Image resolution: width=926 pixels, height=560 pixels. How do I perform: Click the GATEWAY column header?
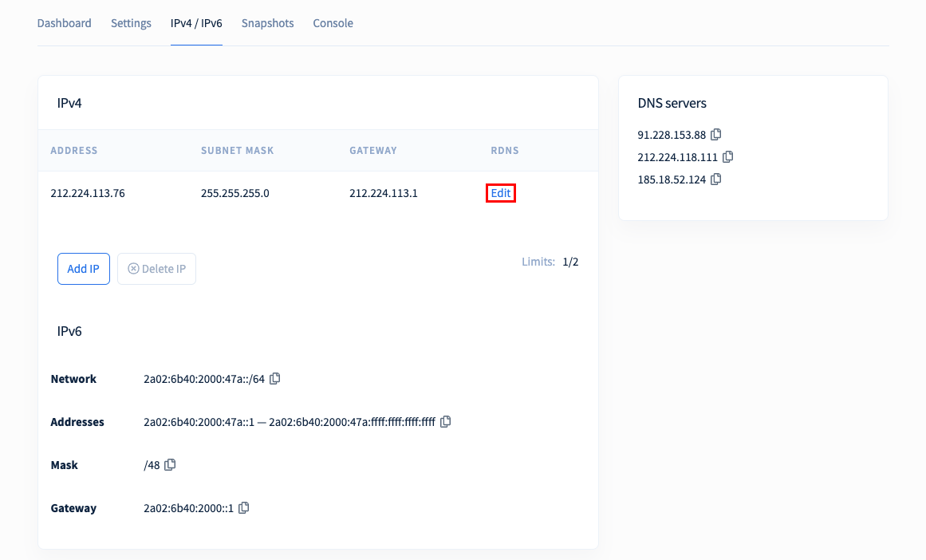[373, 151]
